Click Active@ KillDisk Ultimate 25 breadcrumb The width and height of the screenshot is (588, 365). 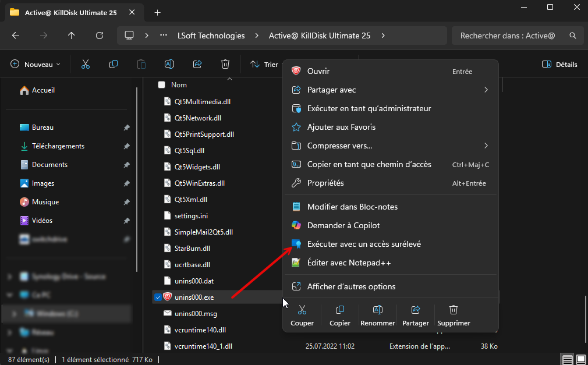pos(320,36)
